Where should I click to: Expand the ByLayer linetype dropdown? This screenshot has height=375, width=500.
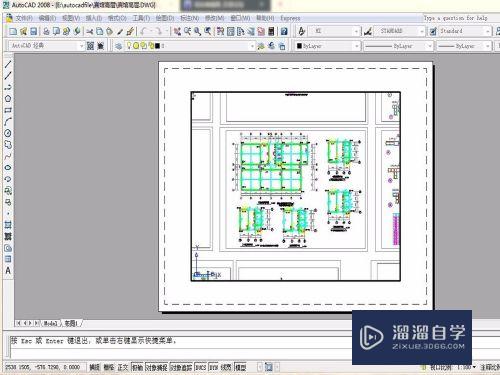click(x=398, y=46)
